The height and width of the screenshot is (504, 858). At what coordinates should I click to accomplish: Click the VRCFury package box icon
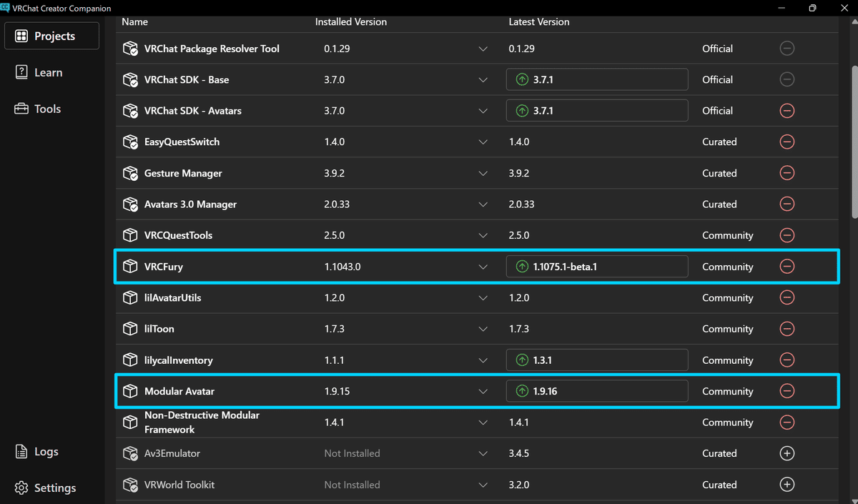pos(130,267)
